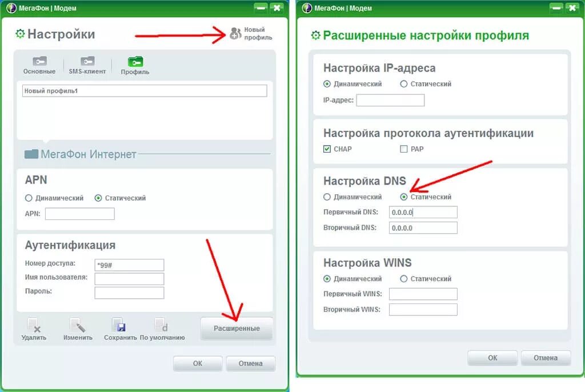The image size is (585, 392).
Task: Choose Динамический radio under Настройка DNS
Action: click(327, 197)
